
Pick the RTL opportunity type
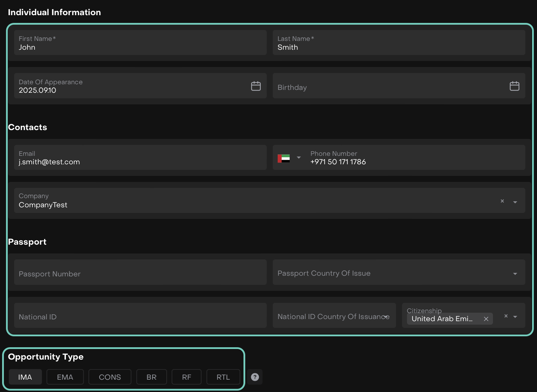(223, 377)
